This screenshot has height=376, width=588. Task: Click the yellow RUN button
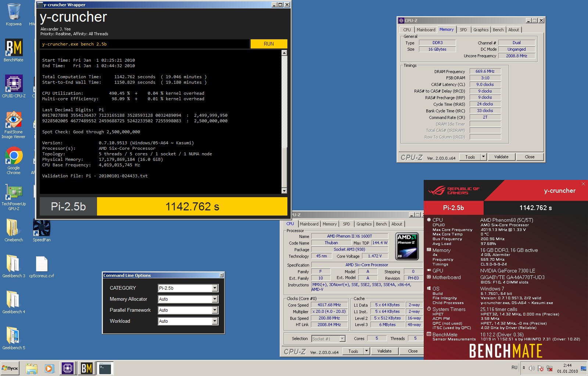tap(269, 44)
